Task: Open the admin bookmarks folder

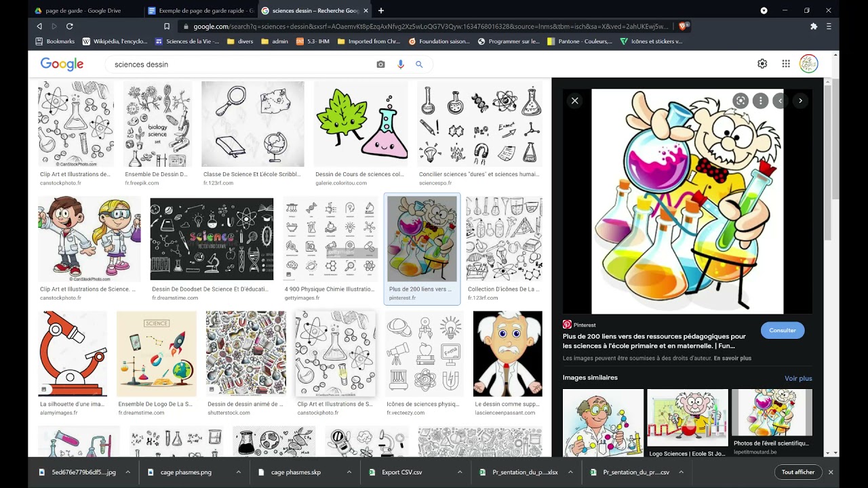Action: click(275, 41)
